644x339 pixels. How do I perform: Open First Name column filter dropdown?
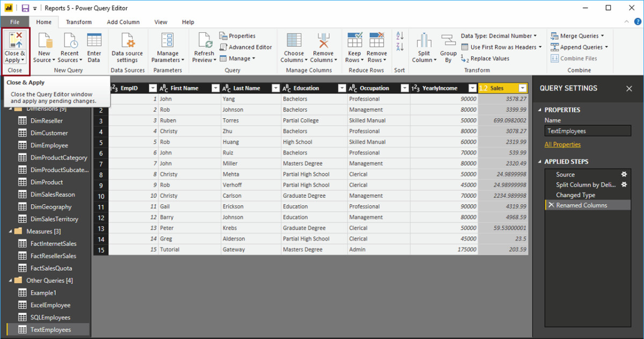click(216, 88)
